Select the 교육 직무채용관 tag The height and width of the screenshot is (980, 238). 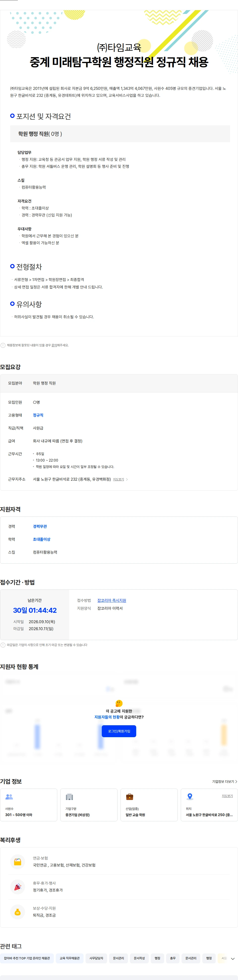click(69, 958)
